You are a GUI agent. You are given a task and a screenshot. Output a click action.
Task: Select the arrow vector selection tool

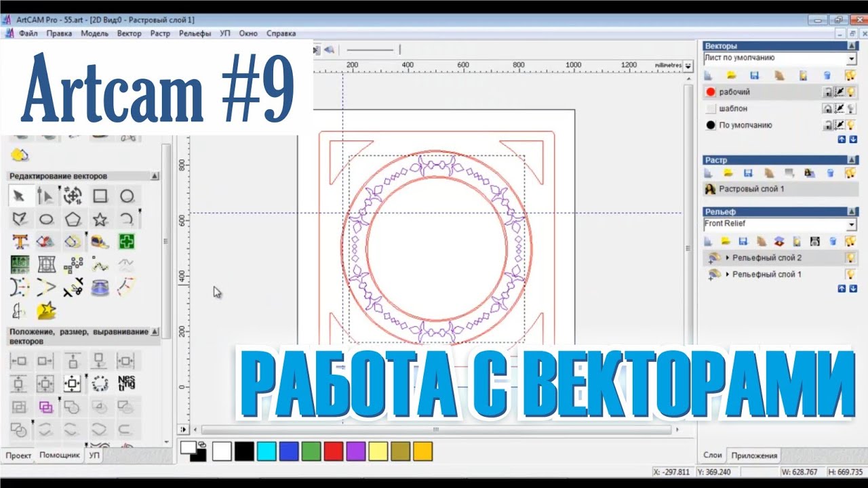point(19,196)
